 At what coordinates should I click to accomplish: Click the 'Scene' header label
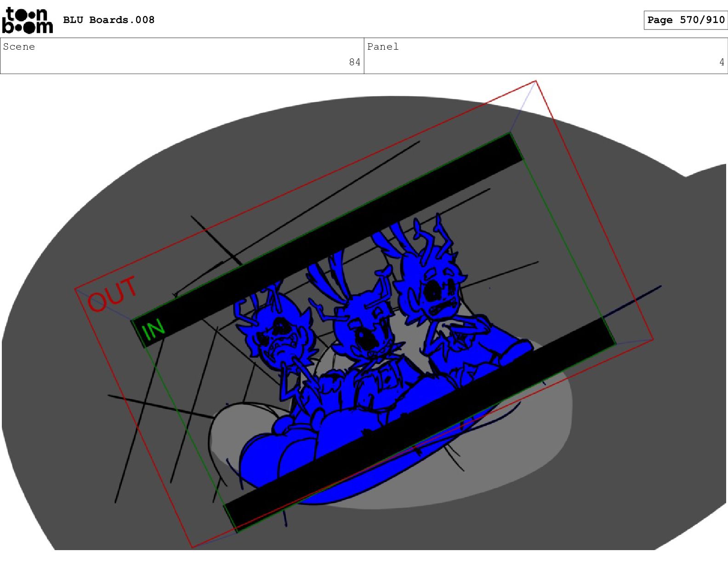(x=19, y=46)
